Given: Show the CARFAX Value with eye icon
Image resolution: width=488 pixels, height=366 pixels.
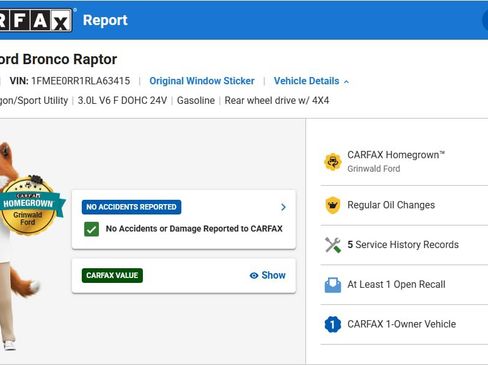Looking at the screenshot, I should coord(268,275).
